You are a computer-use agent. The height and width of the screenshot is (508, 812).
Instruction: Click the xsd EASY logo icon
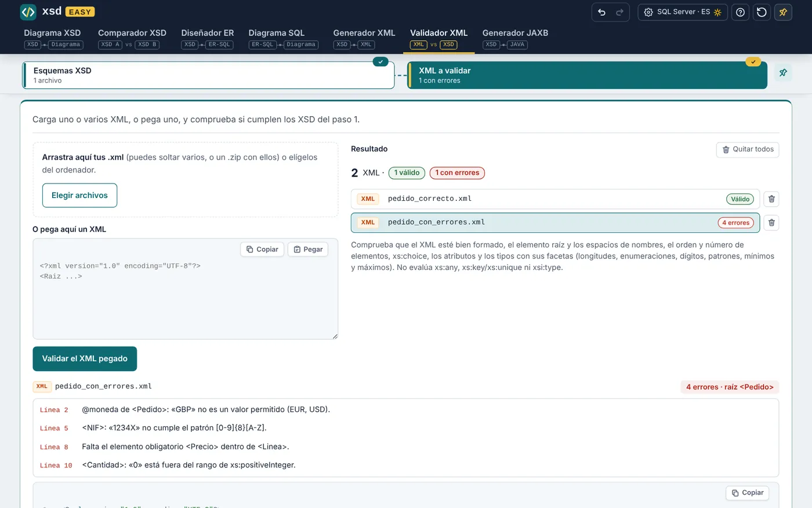click(x=28, y=12)
